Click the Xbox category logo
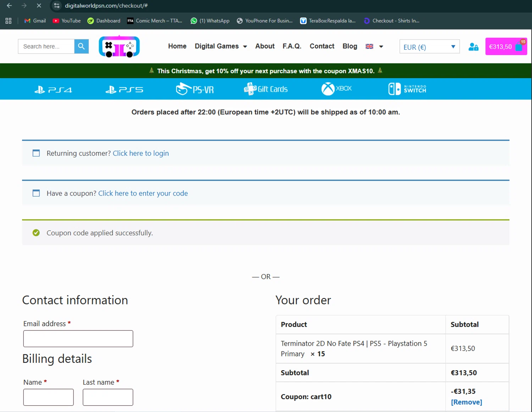 (x=336, y=89)
